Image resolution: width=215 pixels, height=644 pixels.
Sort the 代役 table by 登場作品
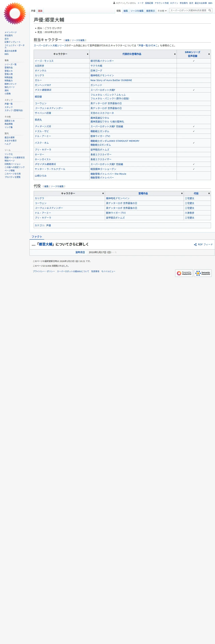pyautogui.click(x=144, y=193)
